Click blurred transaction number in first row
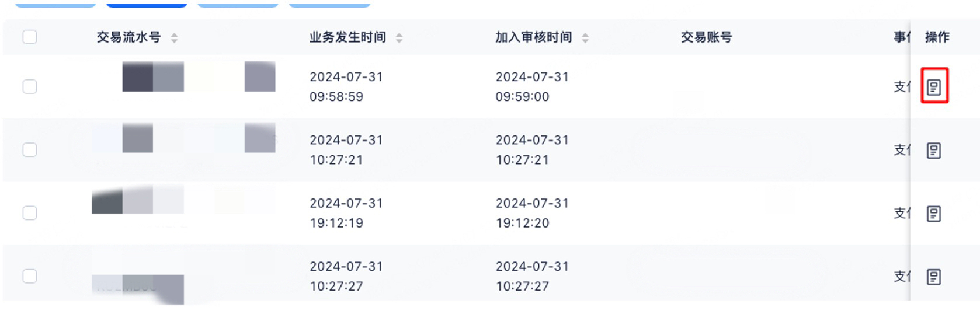This screenshot has width=980, height=314. coord(183,76)
